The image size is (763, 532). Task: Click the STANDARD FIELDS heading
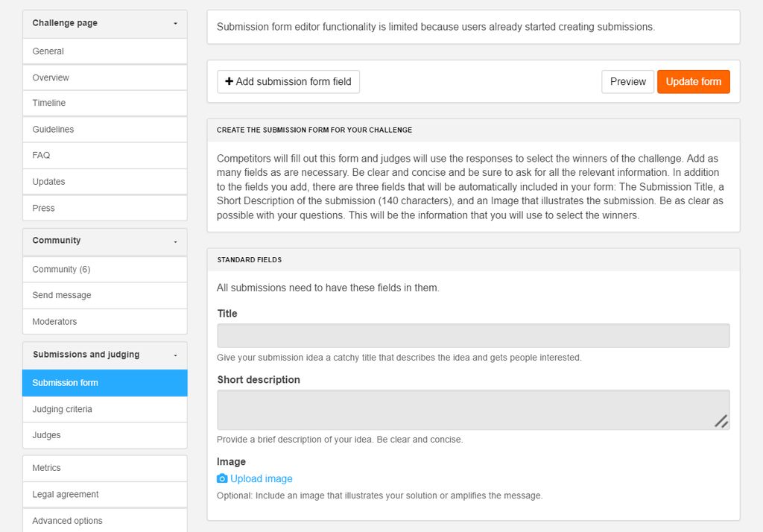pyautogui.click(x=249, y=260)
